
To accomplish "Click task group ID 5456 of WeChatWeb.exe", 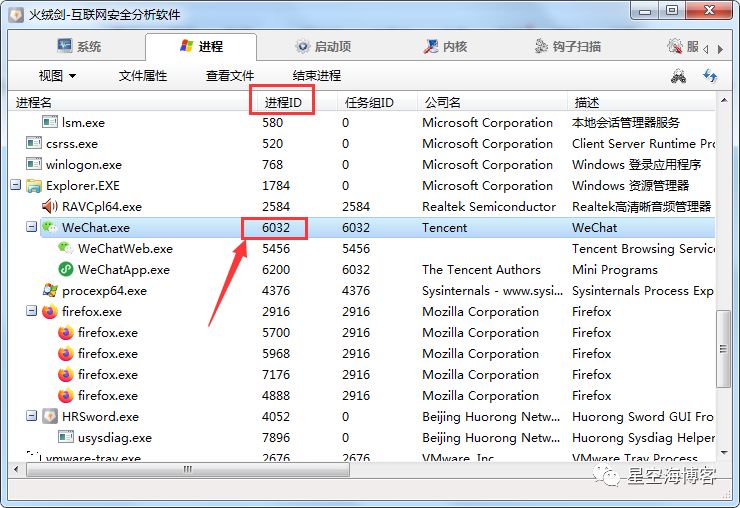I will pyautogui.click(x=356, y=249).
